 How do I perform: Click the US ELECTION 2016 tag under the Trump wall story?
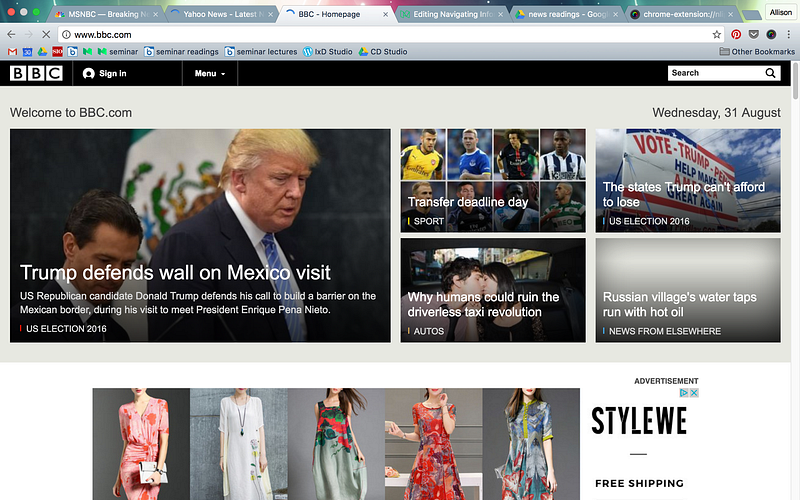(x=66, y=329)
